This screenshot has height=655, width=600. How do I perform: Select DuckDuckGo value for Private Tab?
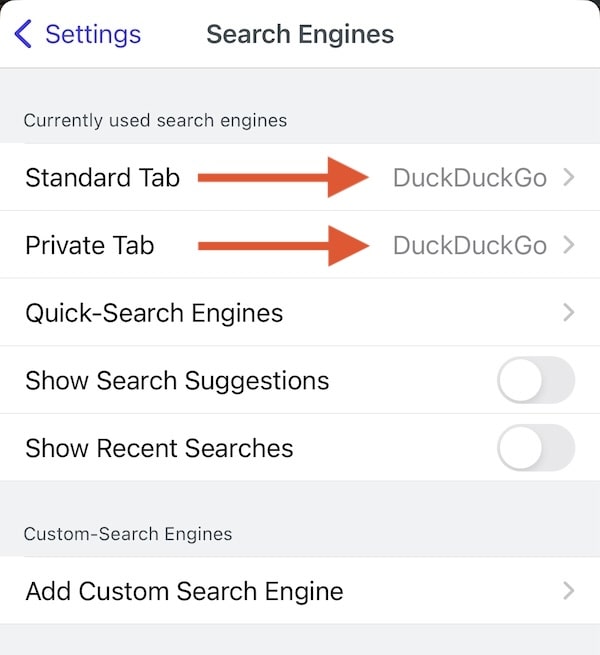pos(469,245)
